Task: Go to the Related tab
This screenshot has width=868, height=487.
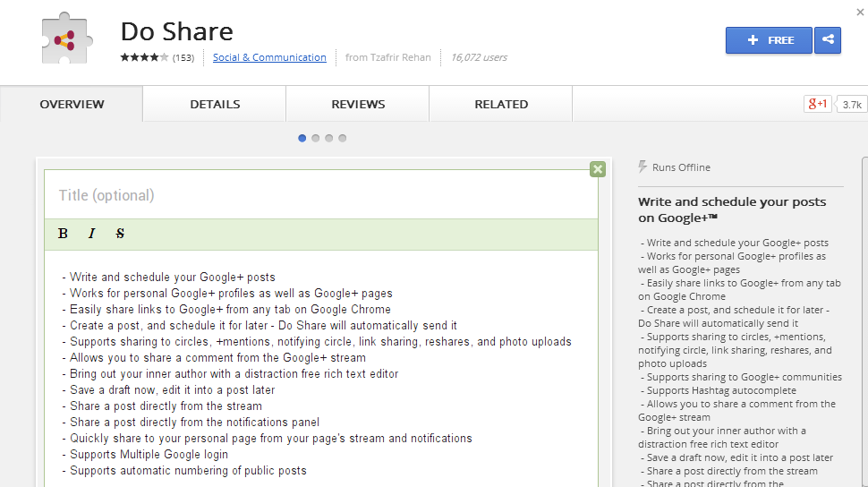Action: pos(501,104)
